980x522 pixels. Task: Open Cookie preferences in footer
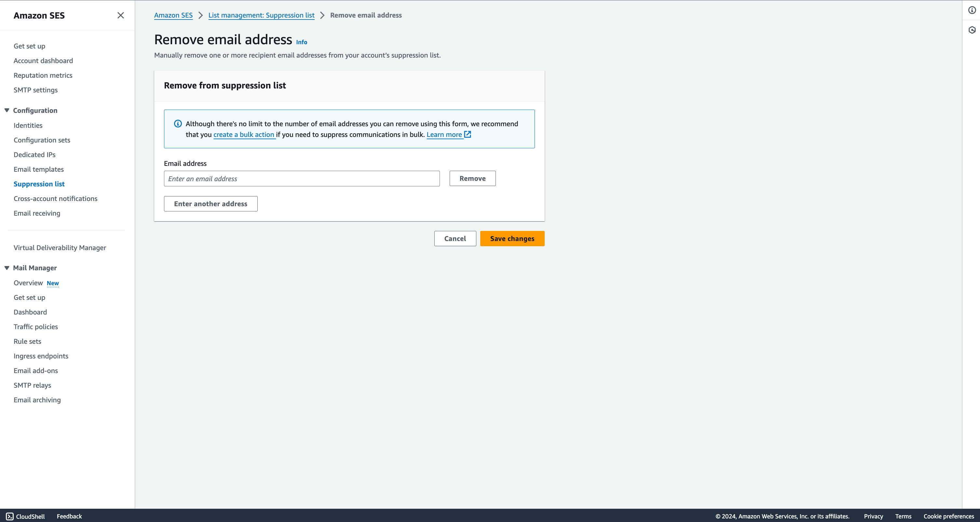pos(948,516)
